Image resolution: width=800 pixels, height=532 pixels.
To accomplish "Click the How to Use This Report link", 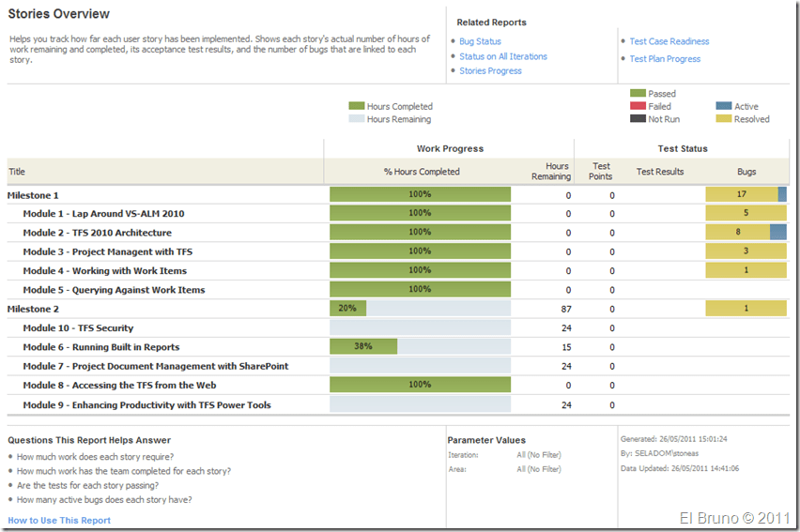I will point(59,520).
